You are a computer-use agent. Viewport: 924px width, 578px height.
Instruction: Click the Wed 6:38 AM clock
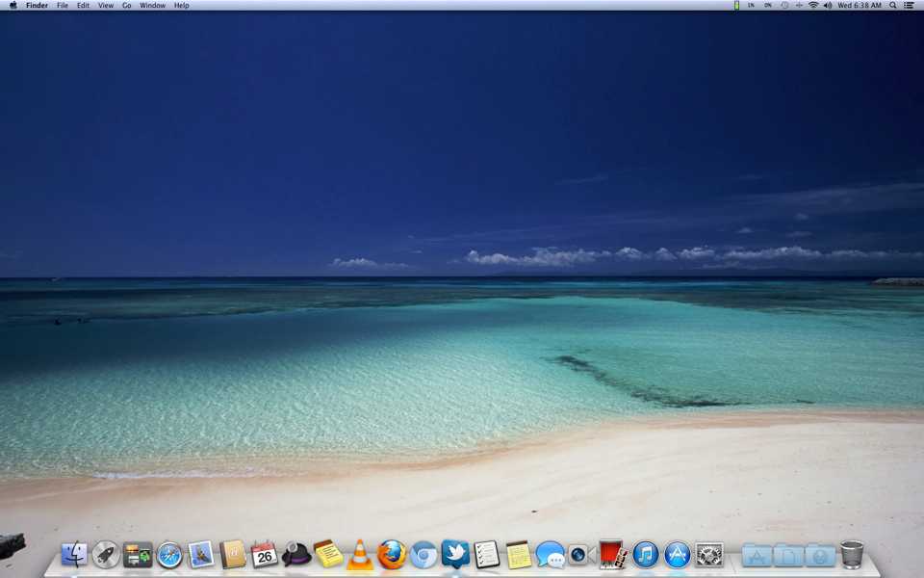pos(860,6)
